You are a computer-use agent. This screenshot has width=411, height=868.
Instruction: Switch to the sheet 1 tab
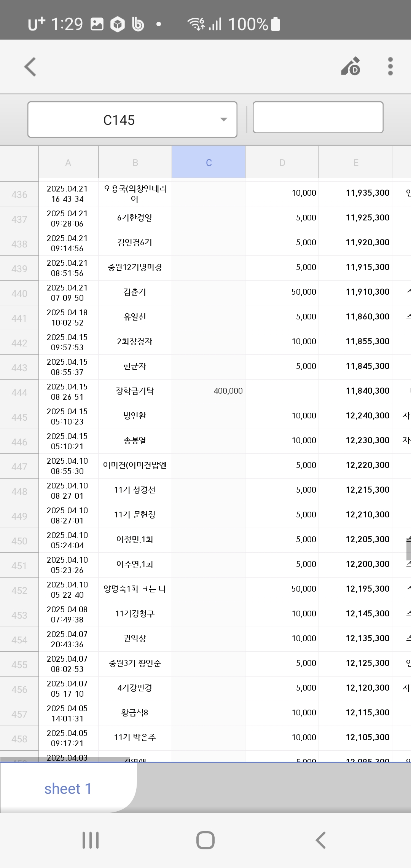(x=68, y=788)
